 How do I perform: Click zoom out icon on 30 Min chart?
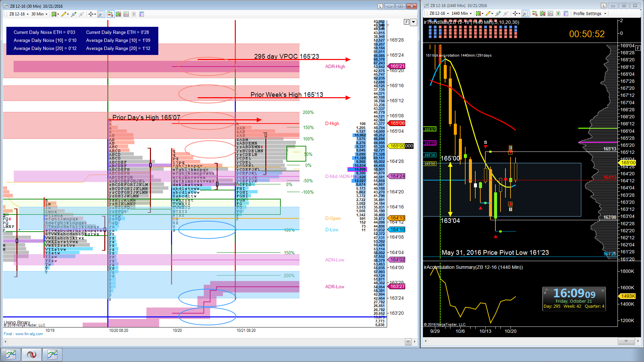point(81,14)
